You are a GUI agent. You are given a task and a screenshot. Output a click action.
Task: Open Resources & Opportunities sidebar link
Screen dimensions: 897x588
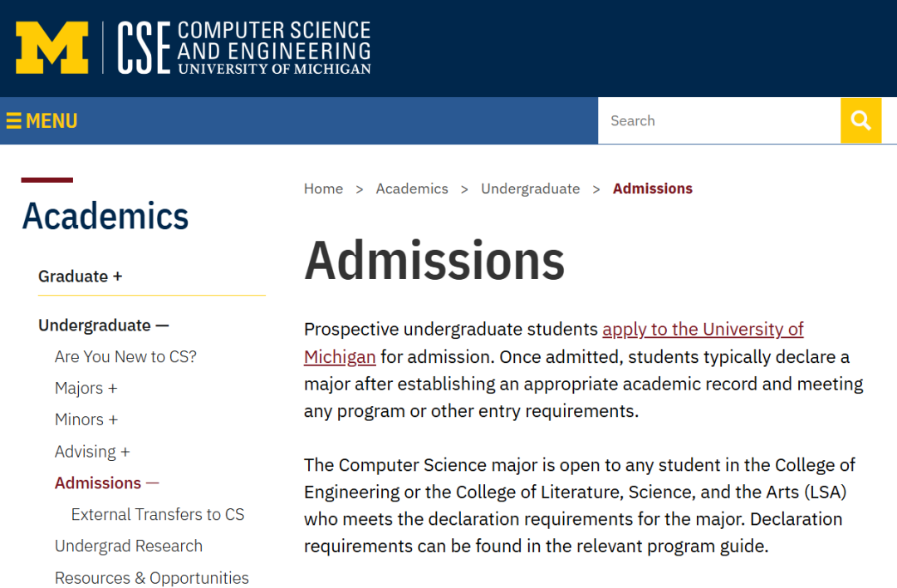[152, 578]
